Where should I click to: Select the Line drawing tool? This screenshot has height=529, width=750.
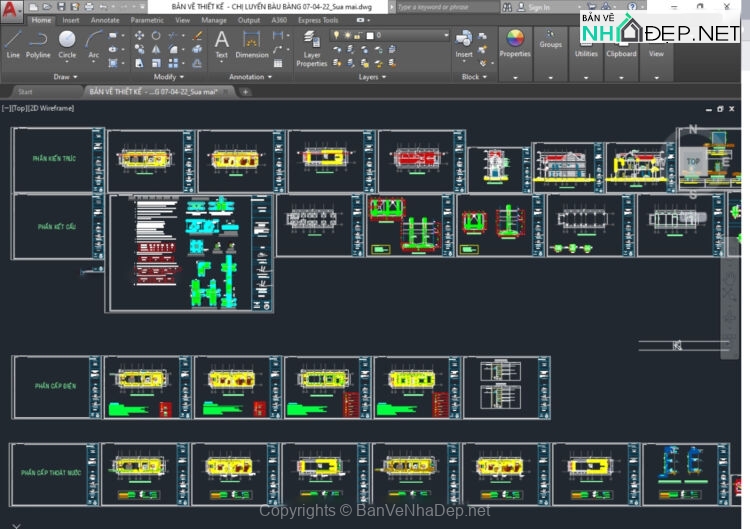tap(13, 42)
